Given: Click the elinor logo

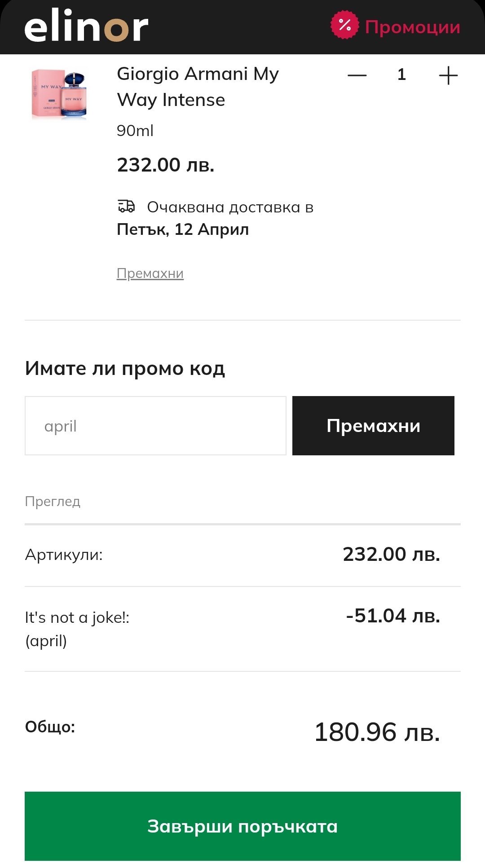Looking at the screenshot, I should click(x=86, y=27).
